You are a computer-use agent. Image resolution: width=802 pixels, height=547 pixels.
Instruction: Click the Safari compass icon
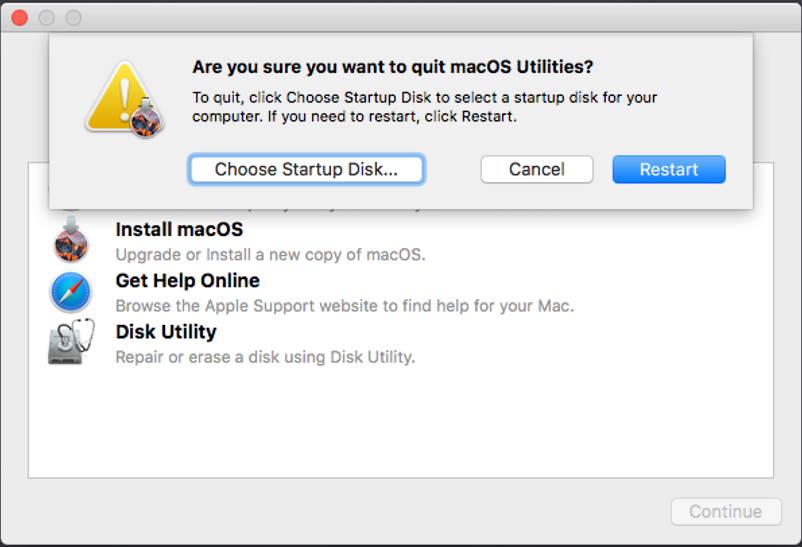point(70,293)
